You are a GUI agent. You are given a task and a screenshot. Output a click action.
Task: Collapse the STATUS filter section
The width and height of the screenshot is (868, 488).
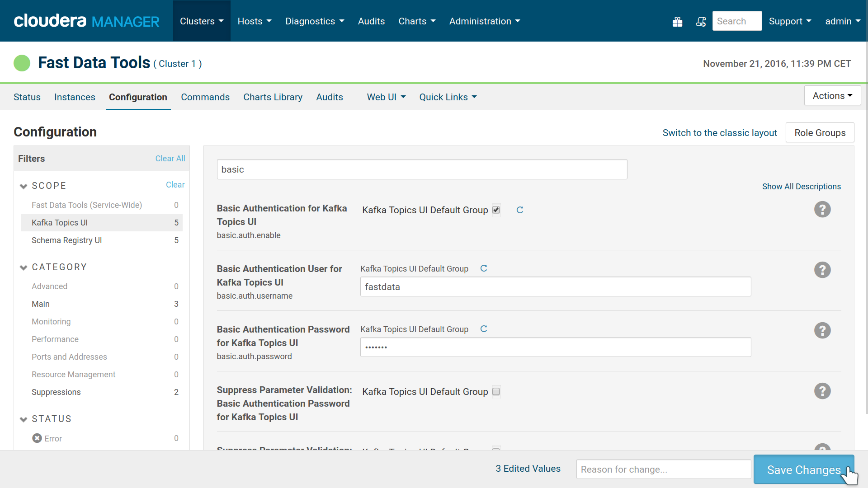(x=24, y=419)
